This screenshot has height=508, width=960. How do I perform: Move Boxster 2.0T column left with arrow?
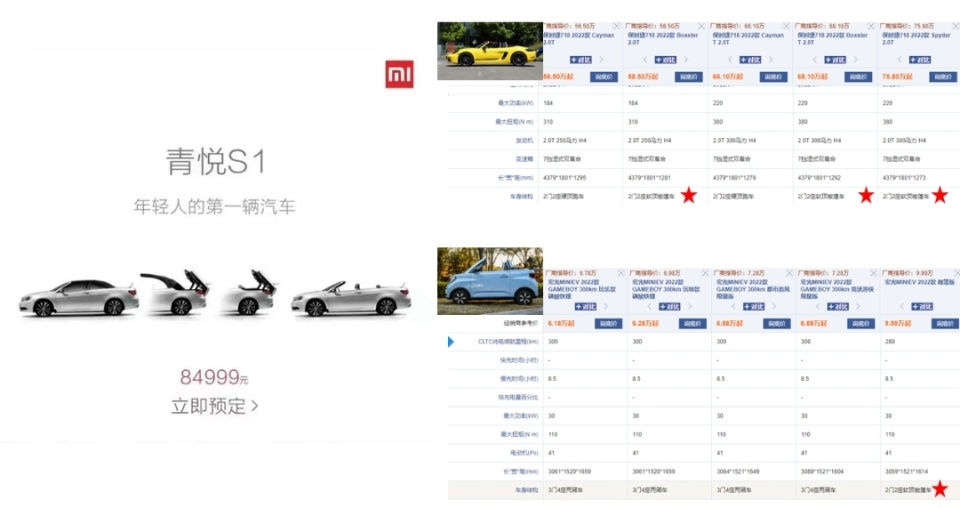645,59
